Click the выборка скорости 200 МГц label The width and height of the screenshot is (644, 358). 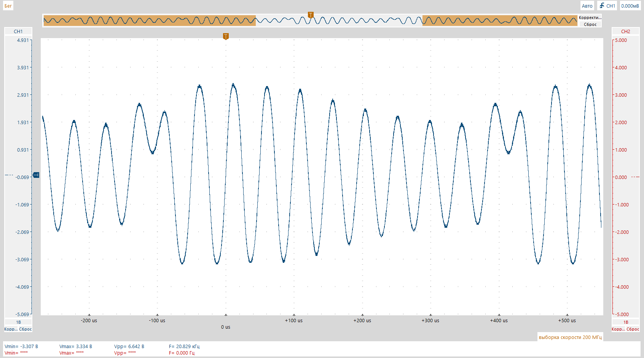[x=570, y=337]
